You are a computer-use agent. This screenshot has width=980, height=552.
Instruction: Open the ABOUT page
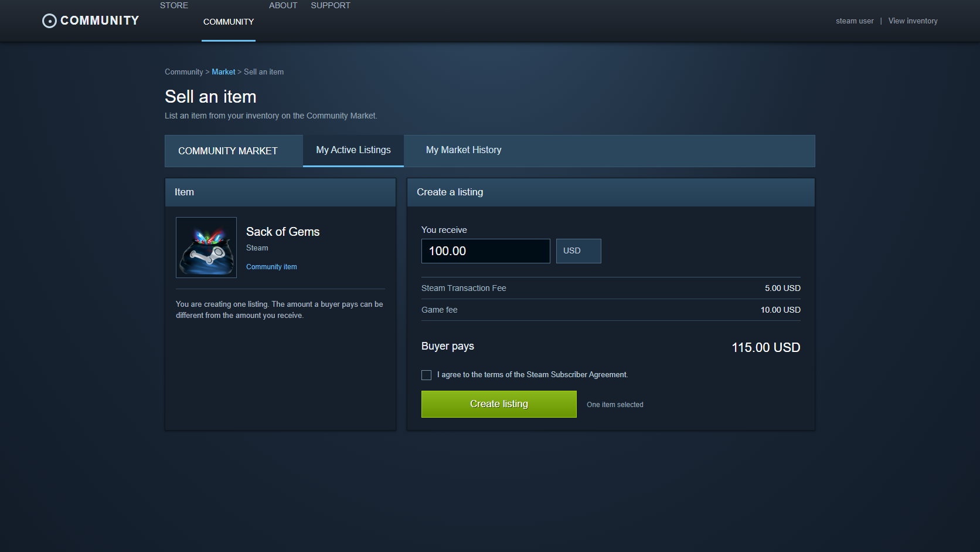point(283,5)
